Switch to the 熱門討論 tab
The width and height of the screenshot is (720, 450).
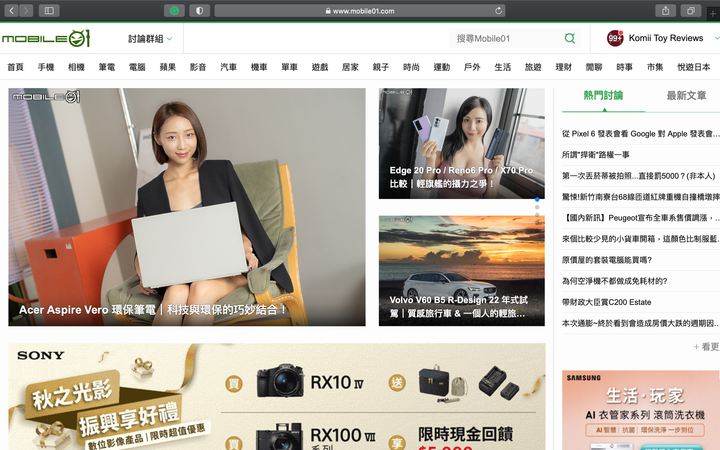[x=603, y=96]
